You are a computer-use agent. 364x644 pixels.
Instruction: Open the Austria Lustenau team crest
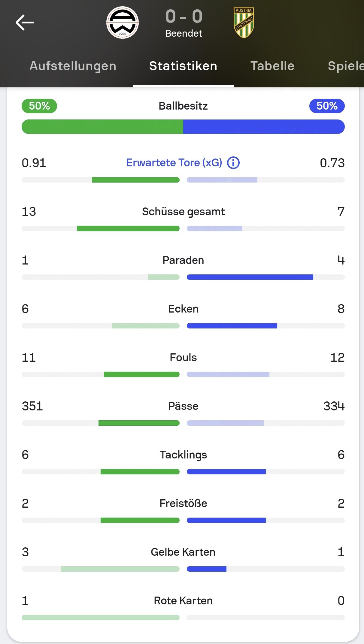tap(244, 23)
